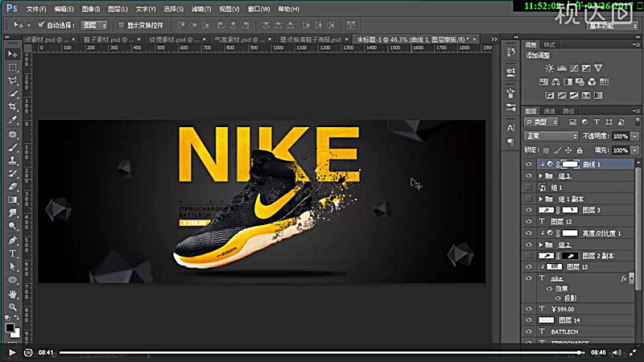Select the Ellipse shape tool
Screen dimensions: 644x362
coord(13,280)
